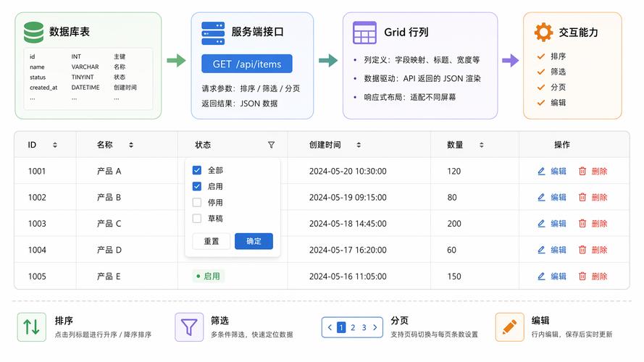The height and width of the screenshot is (362, 644).
Task: Click the green sort arrows feature icon
Action: click(32, 327)
